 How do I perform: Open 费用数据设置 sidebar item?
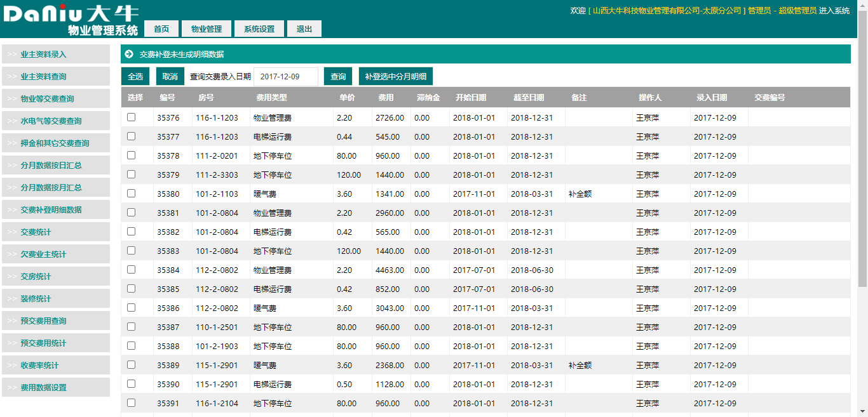(x=55, y=388)
